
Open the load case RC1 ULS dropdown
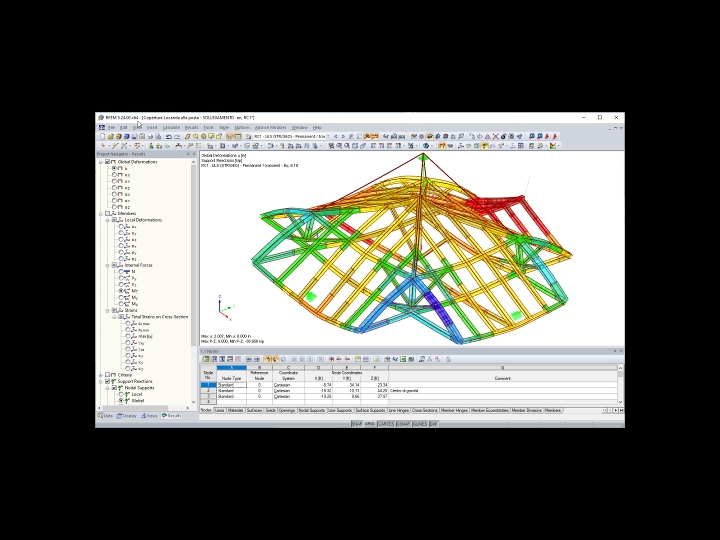327,136
